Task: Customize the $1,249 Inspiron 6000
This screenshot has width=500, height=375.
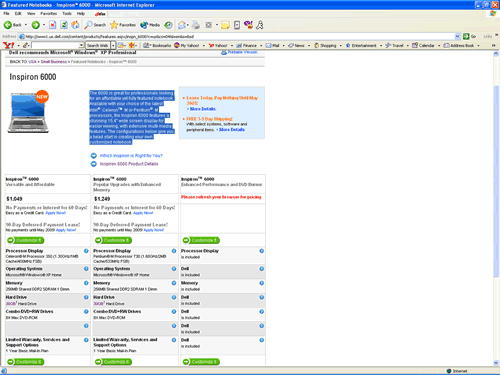Action: pyautogui.click(x=113, y=240)
